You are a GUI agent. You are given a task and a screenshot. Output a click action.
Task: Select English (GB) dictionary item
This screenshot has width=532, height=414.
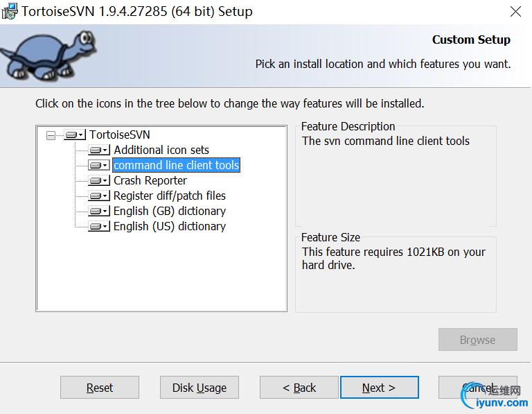tap(170, 211)
